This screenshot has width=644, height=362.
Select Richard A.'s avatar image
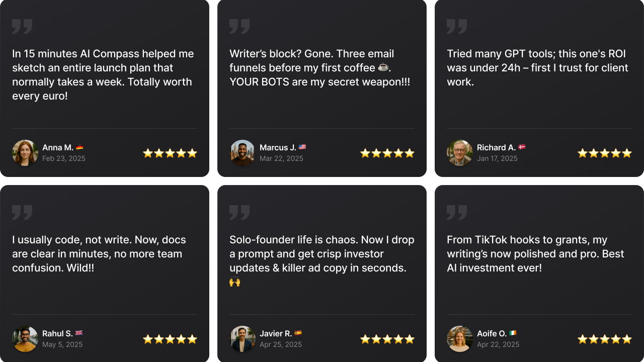coord(460,153)
